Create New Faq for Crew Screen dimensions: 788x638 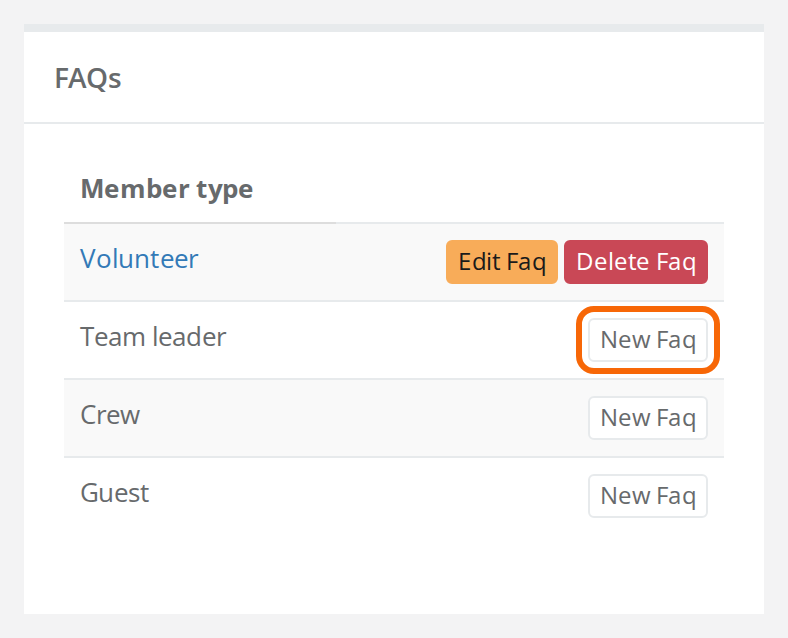[x=648, y=418]
